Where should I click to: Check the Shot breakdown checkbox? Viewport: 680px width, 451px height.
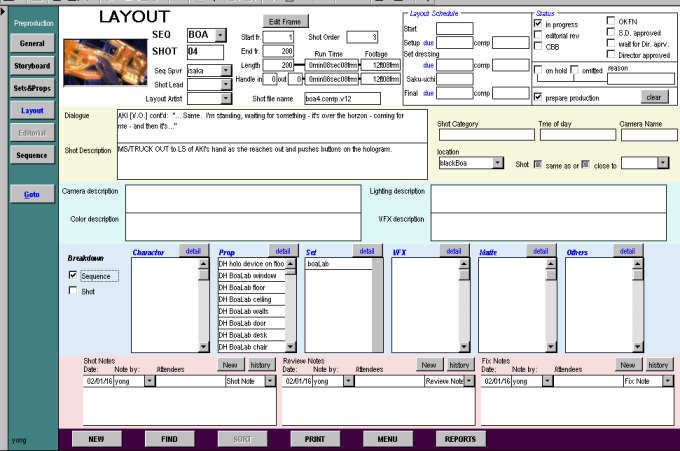(72, 291)
